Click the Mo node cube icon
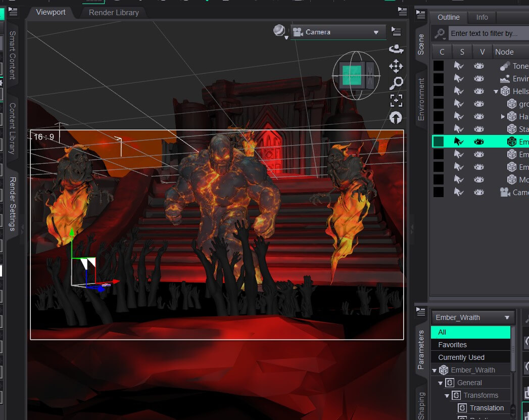This screenshot has width=529, height=420. pyautogui.click(x=512, y=179)
